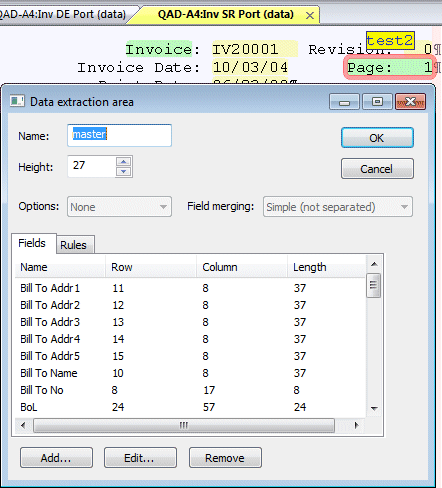Increase Height with the up arrow
Screen dimensions: 442x488
[x=124, y=162]
